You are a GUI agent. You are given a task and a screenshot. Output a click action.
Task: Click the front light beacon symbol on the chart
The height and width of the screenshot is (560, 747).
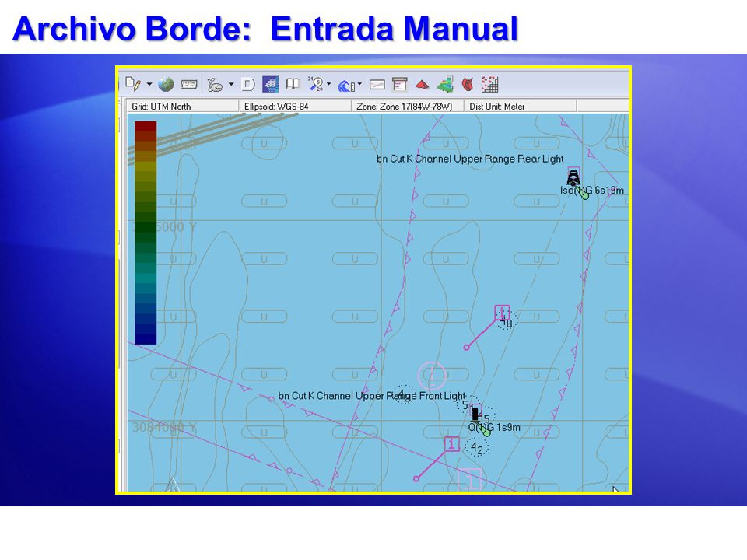tap(475, 413)
